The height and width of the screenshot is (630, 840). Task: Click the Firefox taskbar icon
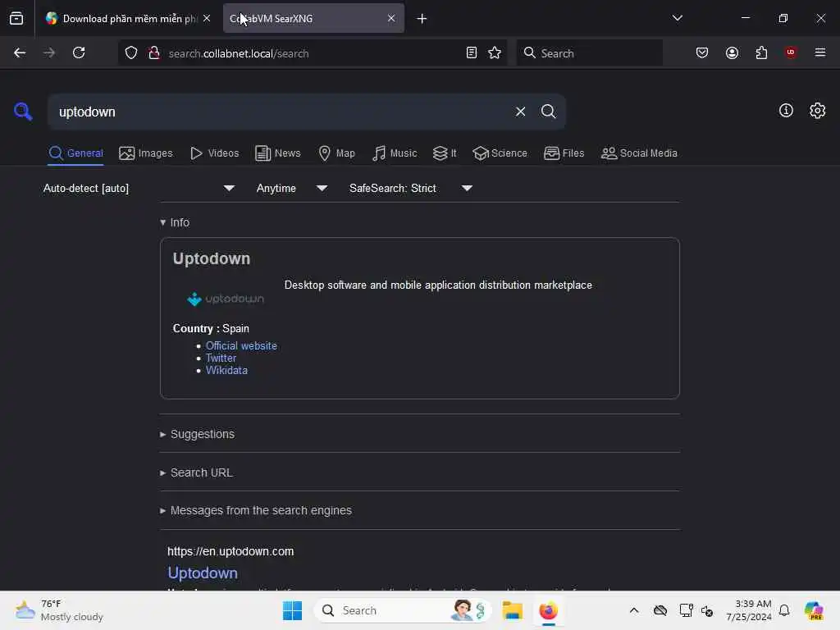[548, 610]
